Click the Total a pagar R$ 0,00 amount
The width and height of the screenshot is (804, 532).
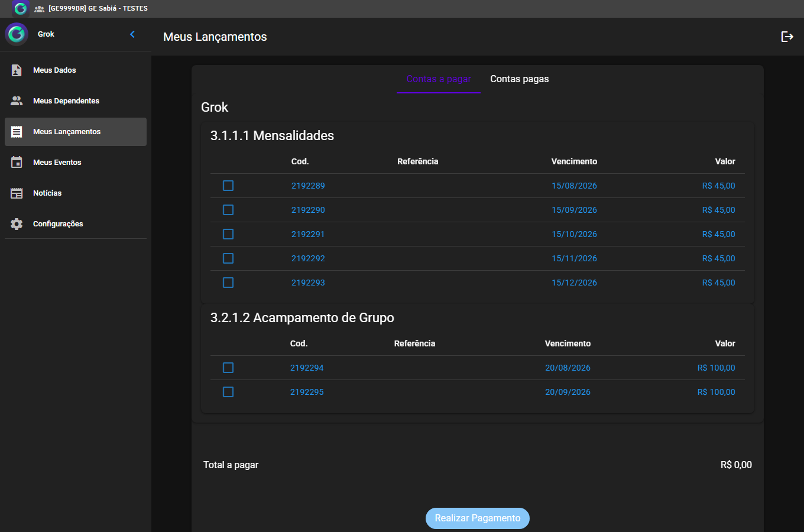736,465
